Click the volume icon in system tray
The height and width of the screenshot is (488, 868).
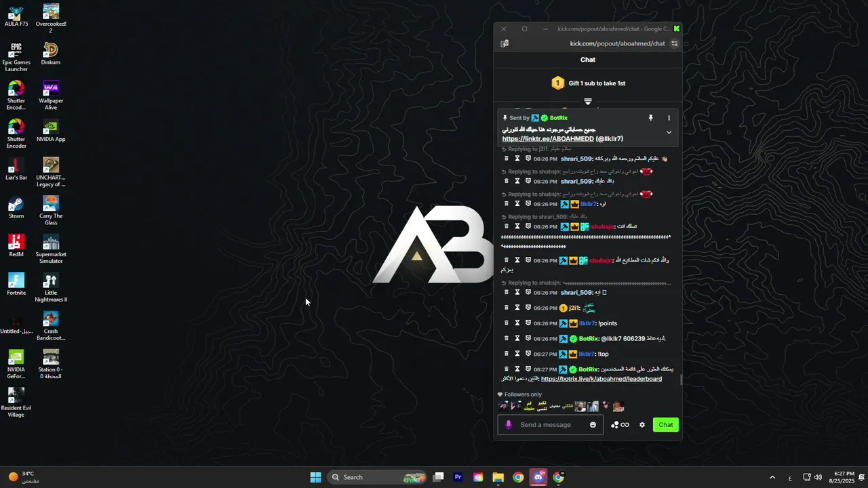818,477
